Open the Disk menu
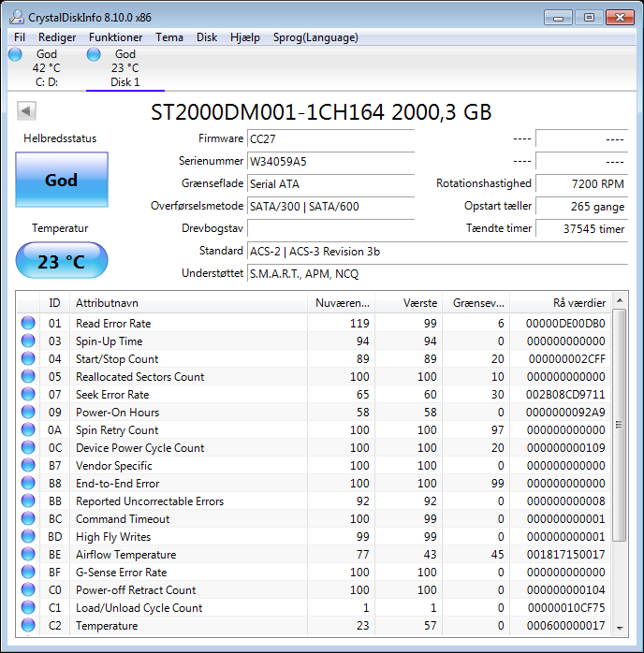The image size is (644, 653). point(207,37)
